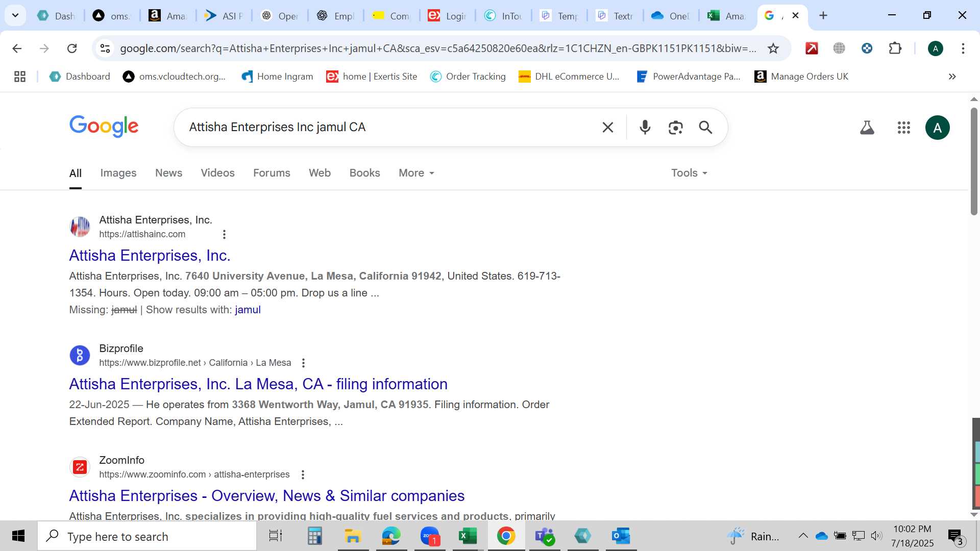Open the home Exertis Site bookmark
Screen dimensions: 980x551
point(372,77)
